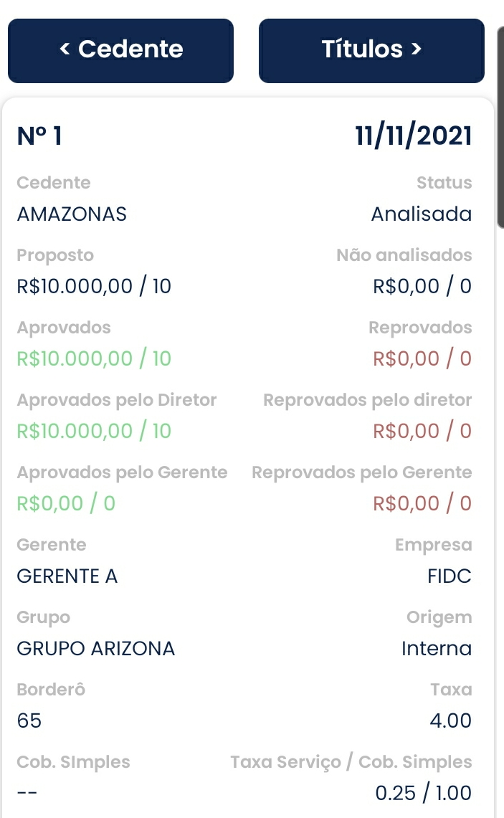
Task: Select record number N° 1 header
Action: [x=39, y=135]
